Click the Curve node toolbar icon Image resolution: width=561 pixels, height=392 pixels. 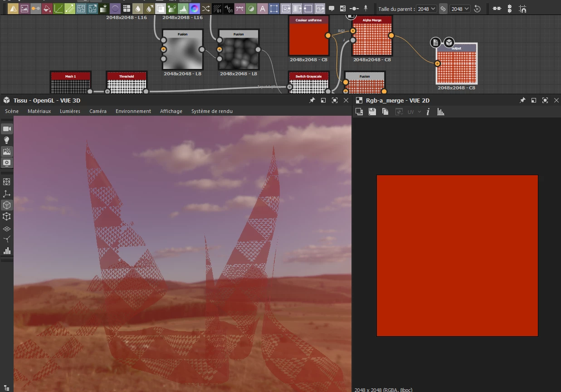[x=59, y=8]
